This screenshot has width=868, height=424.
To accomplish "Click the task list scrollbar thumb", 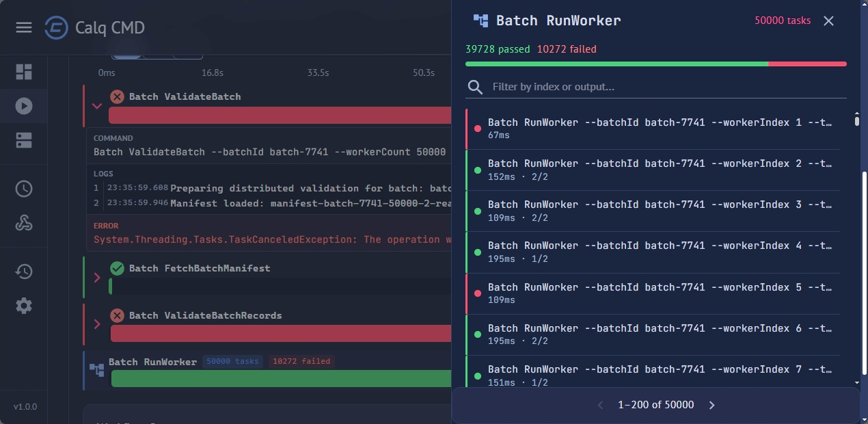I will (857, 121).
